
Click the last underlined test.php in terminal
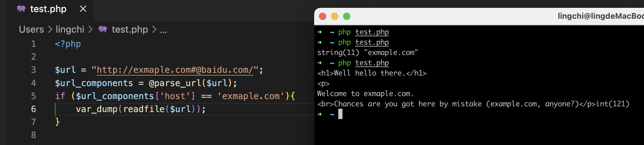(x=372, y=63)
